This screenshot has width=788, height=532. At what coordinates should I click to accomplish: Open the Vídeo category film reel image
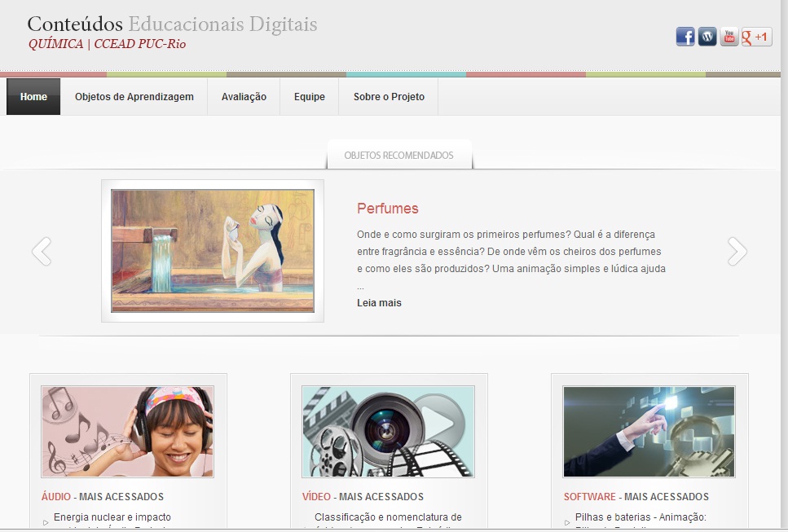pyautogui.click(x=388, y=432)
